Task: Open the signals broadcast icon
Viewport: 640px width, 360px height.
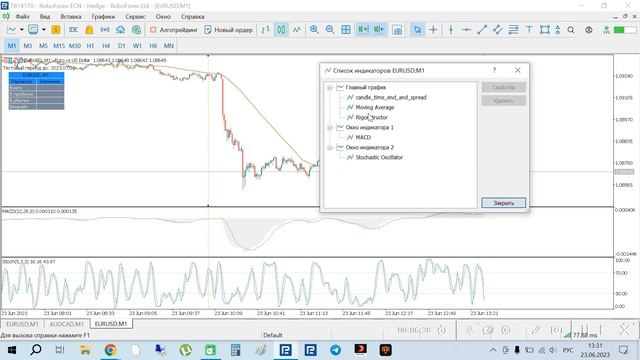Action: click(x=105, y=30)
